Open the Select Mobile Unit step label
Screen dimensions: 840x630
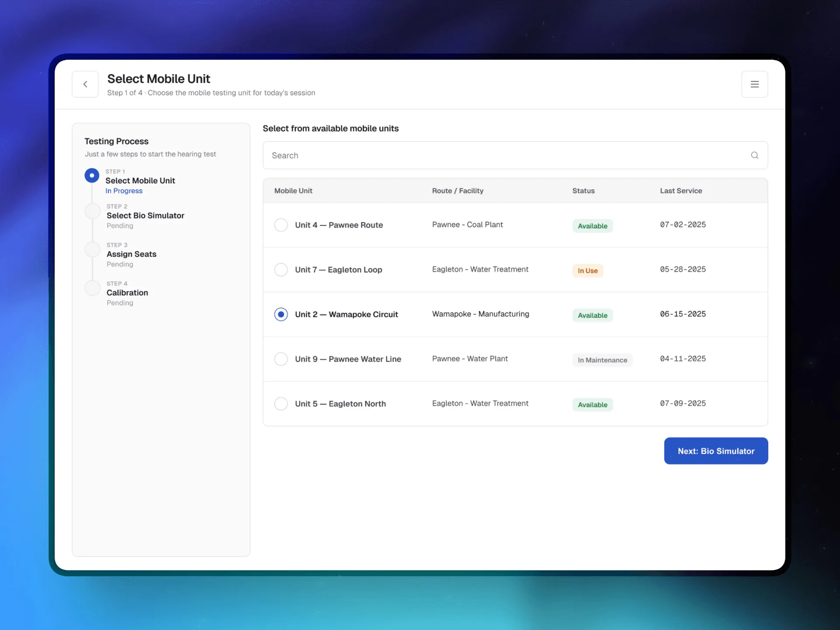tap(140, 181)
